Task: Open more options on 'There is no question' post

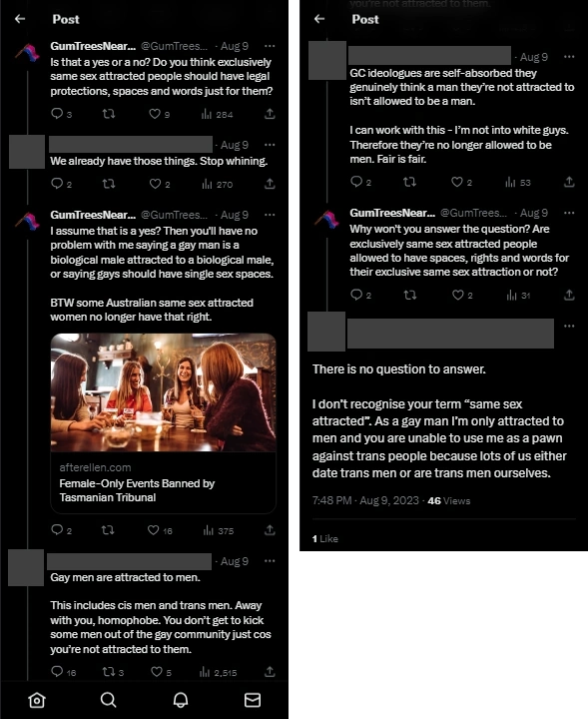Action: coord(569,326)
